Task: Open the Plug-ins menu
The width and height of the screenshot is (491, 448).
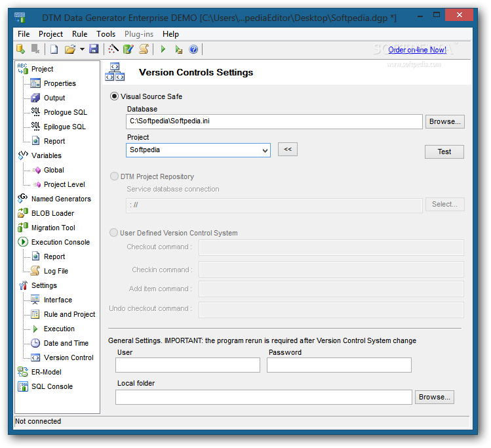Action: pos(139,34)
